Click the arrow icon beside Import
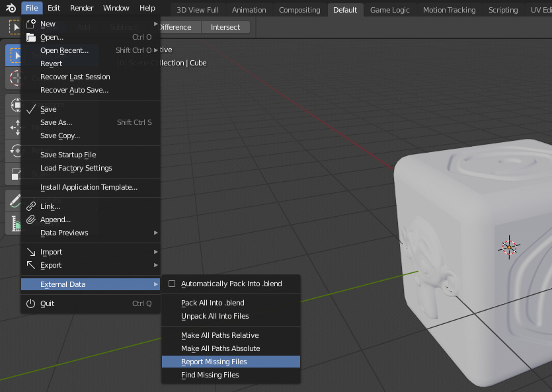The height and width of the screenshot is (392, 552). pyautogui.click(x=30, y=252)
